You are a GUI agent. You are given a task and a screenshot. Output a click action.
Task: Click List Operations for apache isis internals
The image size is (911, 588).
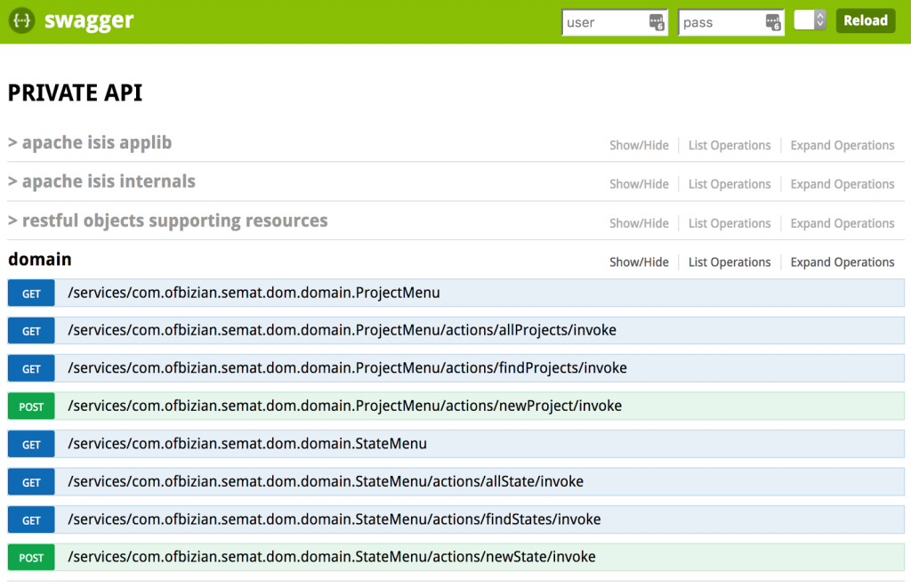coord(730,184)
